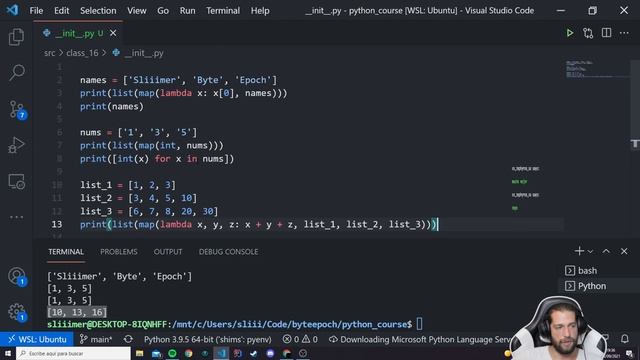Open Source Control view with 7 changes

click(17, 109)
